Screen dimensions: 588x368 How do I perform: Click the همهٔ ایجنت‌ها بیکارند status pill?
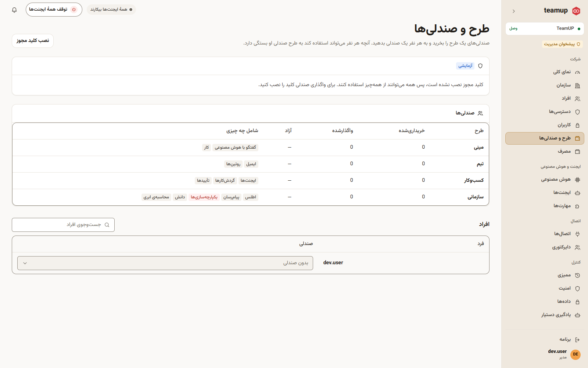[x=111, y=10]
